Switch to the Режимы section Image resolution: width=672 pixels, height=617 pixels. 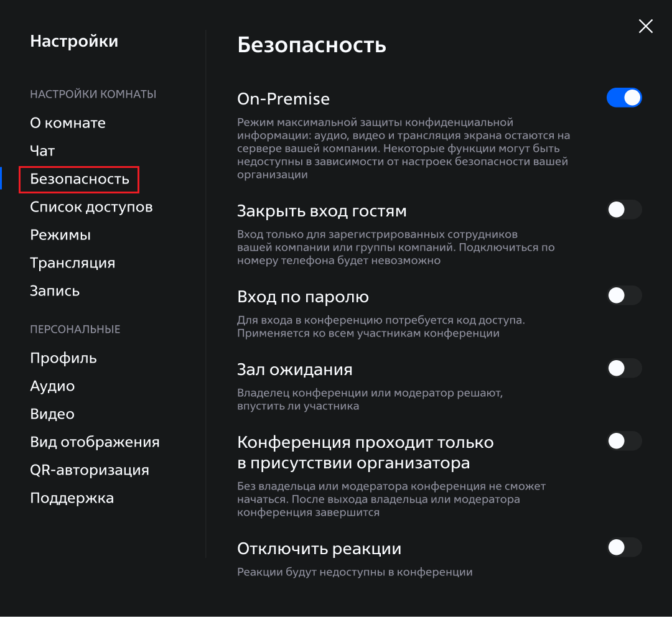click(60, 235)
